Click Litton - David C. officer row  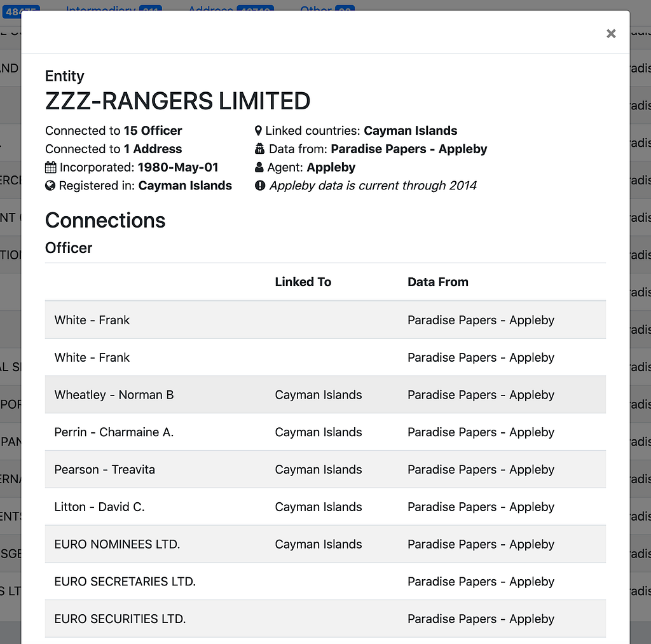(x=100, y=507)
